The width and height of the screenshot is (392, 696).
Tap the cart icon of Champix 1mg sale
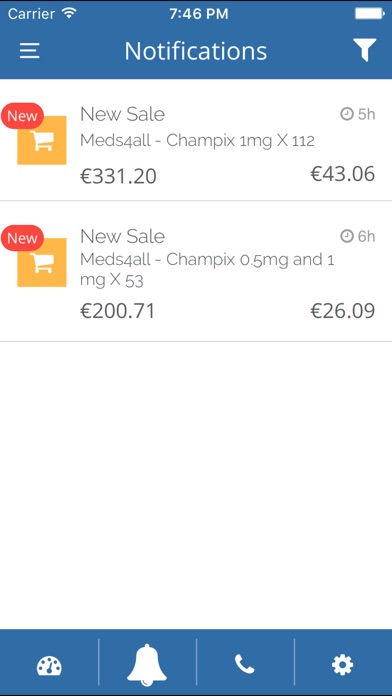pos(42,140)
